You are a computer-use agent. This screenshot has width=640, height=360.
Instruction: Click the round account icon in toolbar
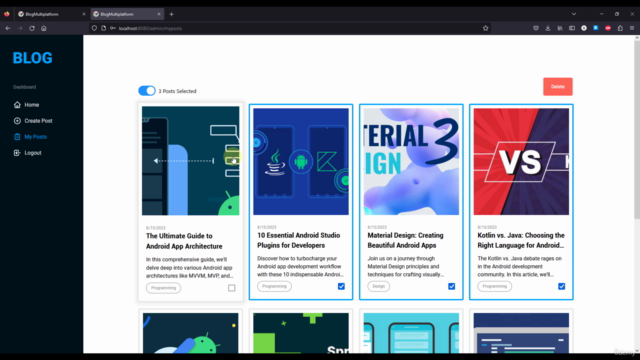tap(584, 28)
